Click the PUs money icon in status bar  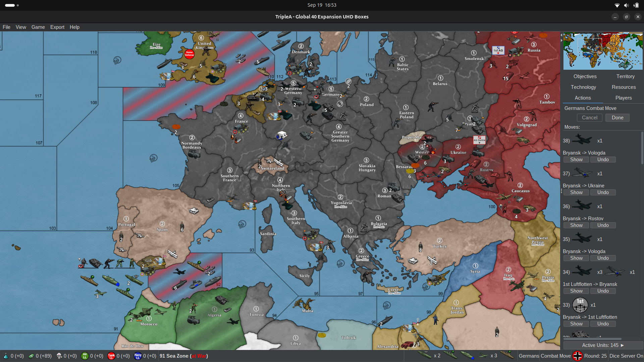31,356
